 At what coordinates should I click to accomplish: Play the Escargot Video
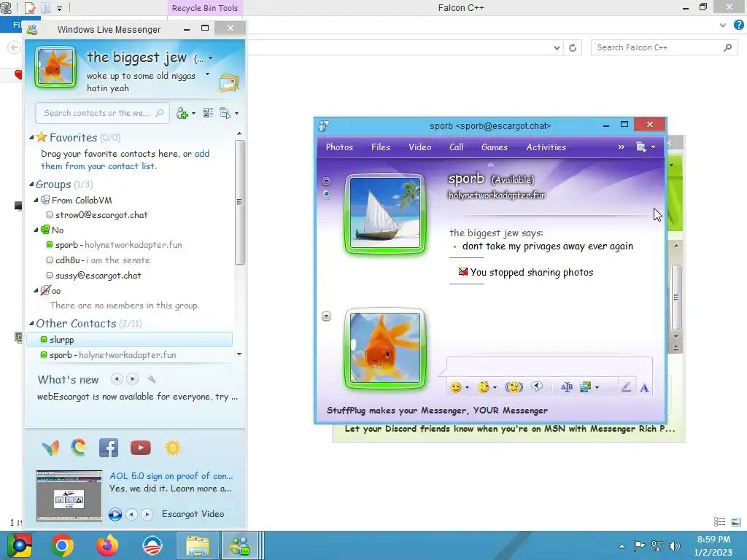point(115,514)
